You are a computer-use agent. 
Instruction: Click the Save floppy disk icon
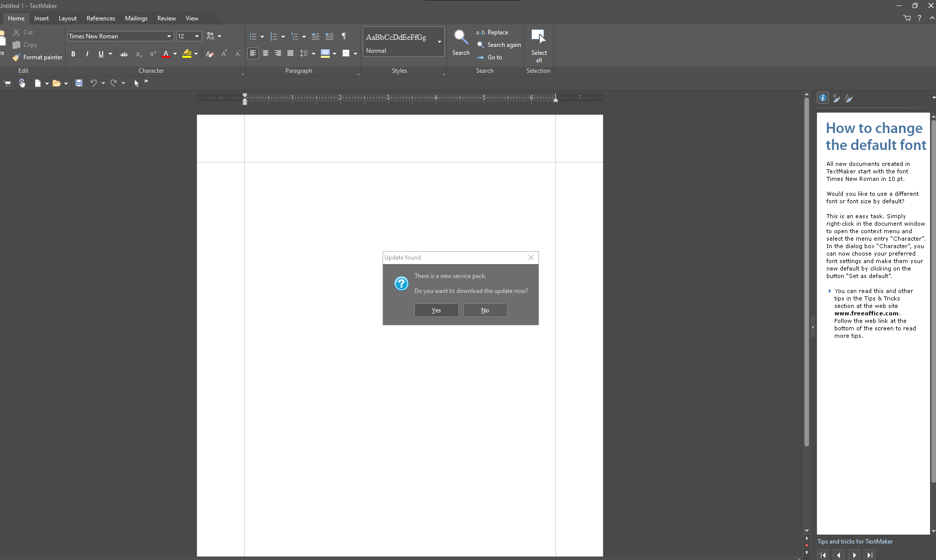(x=79, y=83)
